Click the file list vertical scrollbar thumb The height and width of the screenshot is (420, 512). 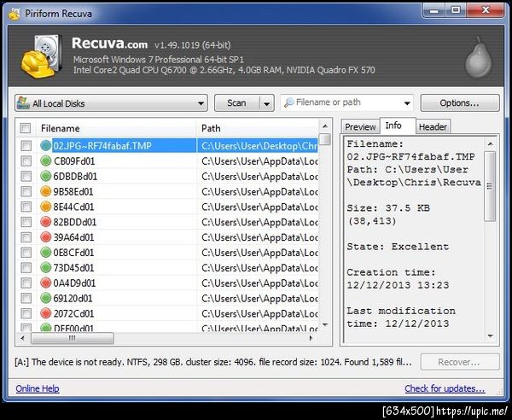click(324, 139)
